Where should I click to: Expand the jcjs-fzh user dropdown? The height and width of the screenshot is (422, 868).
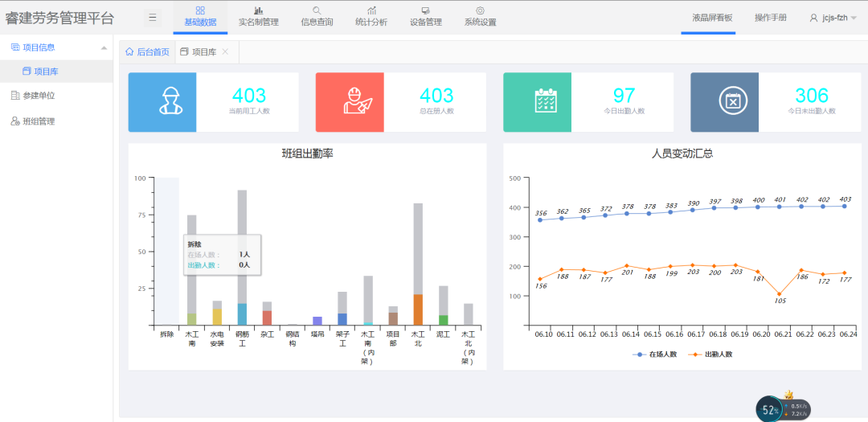(833, 18)
